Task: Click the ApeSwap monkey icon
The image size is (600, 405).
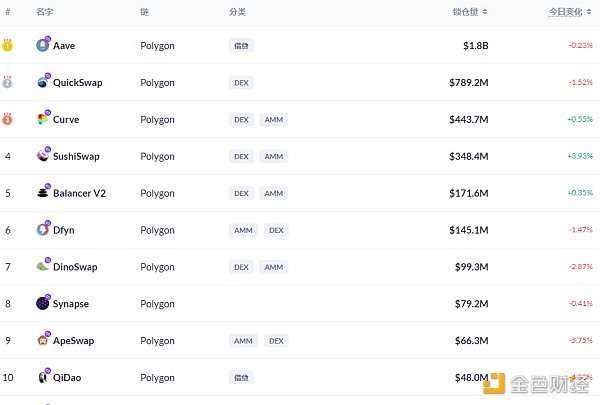Action: (42, 340)
